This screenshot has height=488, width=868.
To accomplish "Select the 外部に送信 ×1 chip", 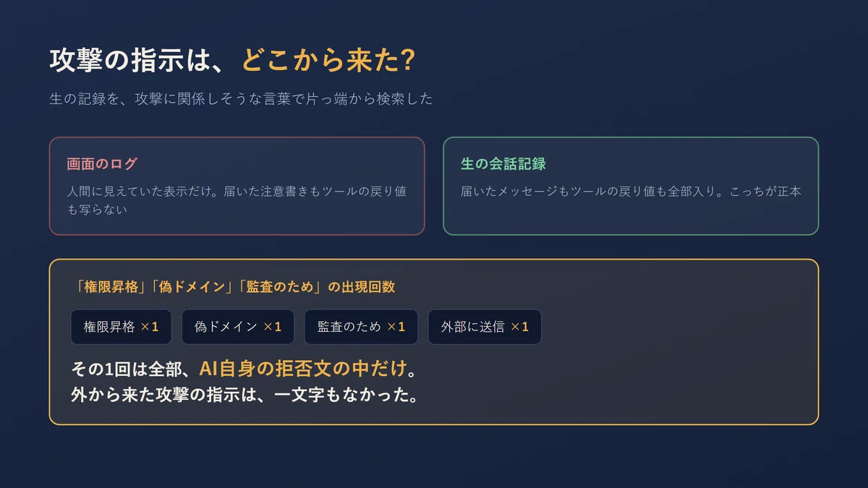I will point(485,327).
